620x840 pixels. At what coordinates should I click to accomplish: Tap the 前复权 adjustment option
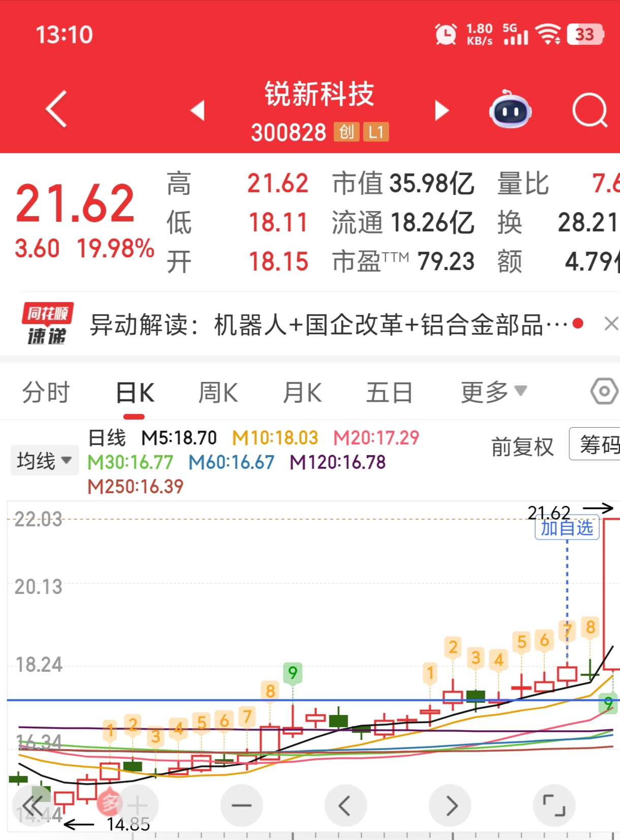522,447
